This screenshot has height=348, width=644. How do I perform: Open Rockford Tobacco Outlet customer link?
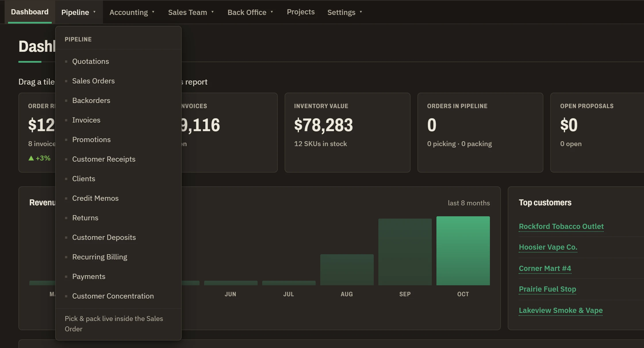point(561,226)
